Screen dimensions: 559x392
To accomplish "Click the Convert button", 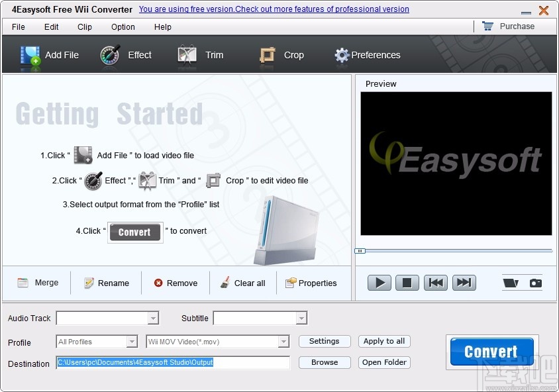I will (x=491, y=351).
